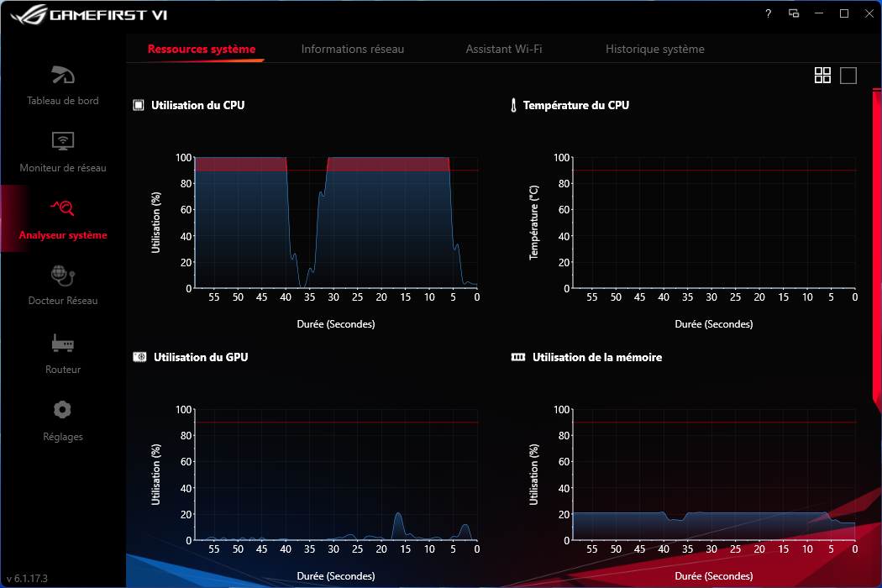Click the Utilisation de la mémoire heading

597,357
